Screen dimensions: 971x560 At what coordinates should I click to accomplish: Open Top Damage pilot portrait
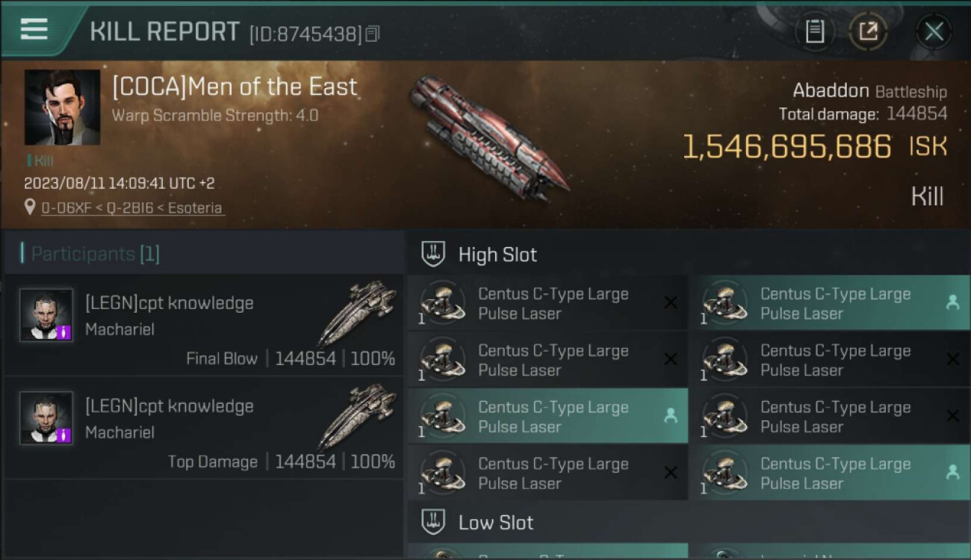[x=46, y=418]
